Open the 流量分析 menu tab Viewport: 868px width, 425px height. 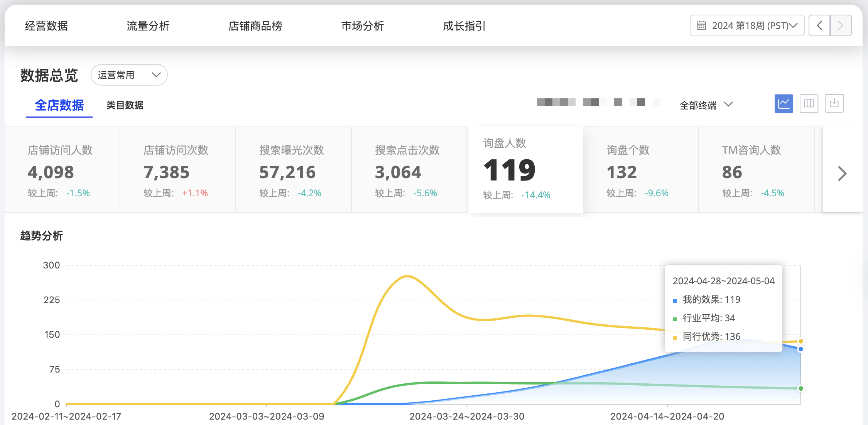click(148, 26)
